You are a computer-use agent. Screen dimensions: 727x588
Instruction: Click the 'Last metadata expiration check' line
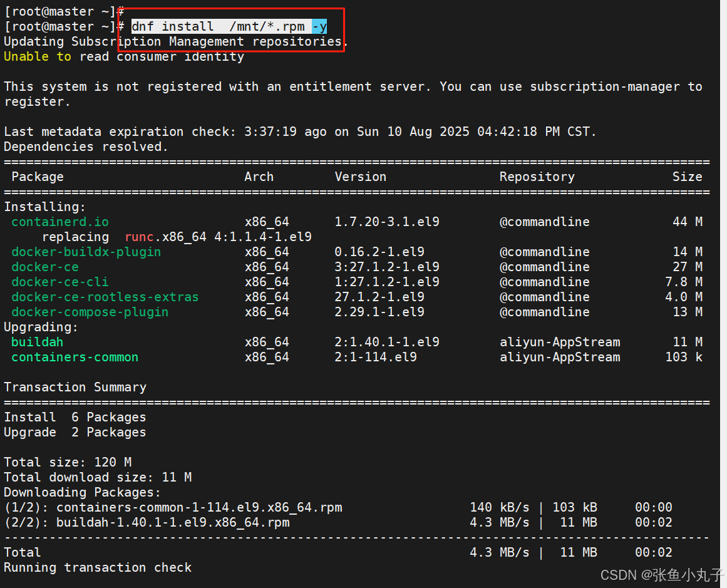(300, 132)
